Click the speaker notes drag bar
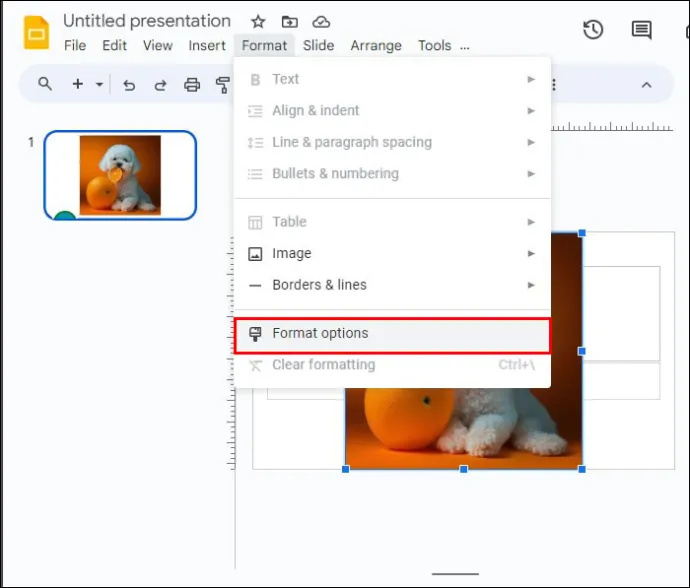 (x=455, y=574)
